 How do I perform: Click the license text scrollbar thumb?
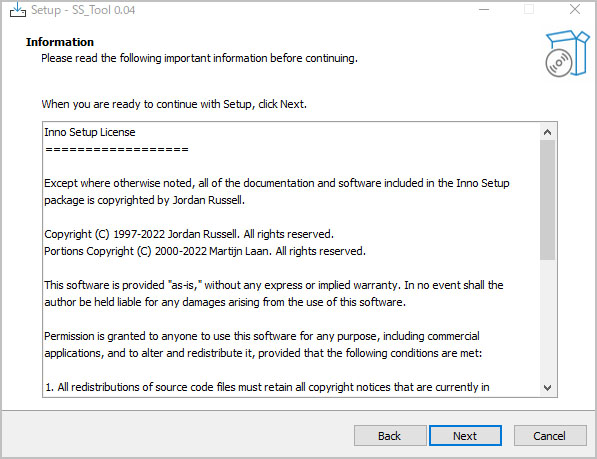tap(548, 200)
